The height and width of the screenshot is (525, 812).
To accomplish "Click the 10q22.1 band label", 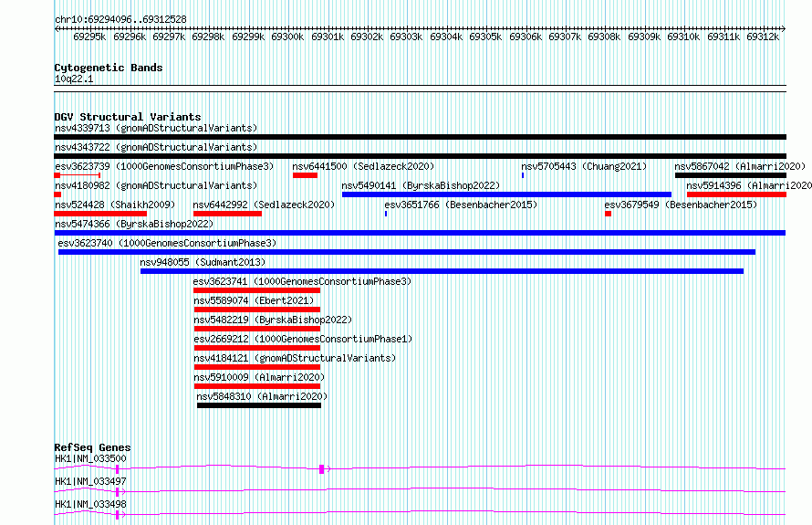I will (x=74, y=79).
